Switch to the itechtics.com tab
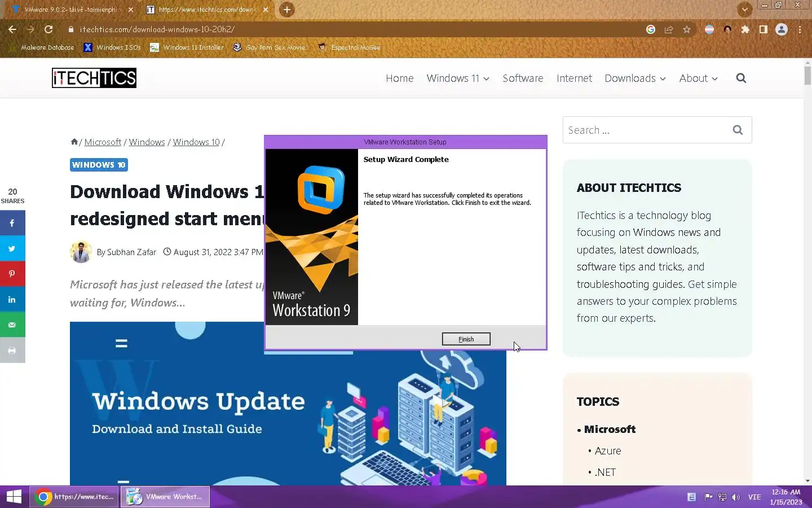 206,10
